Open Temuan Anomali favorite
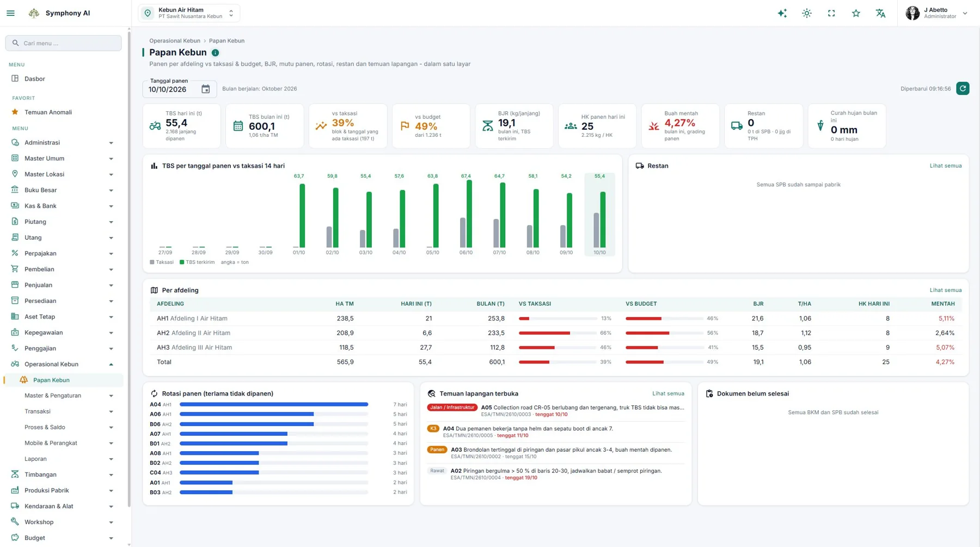 point(63,112)
